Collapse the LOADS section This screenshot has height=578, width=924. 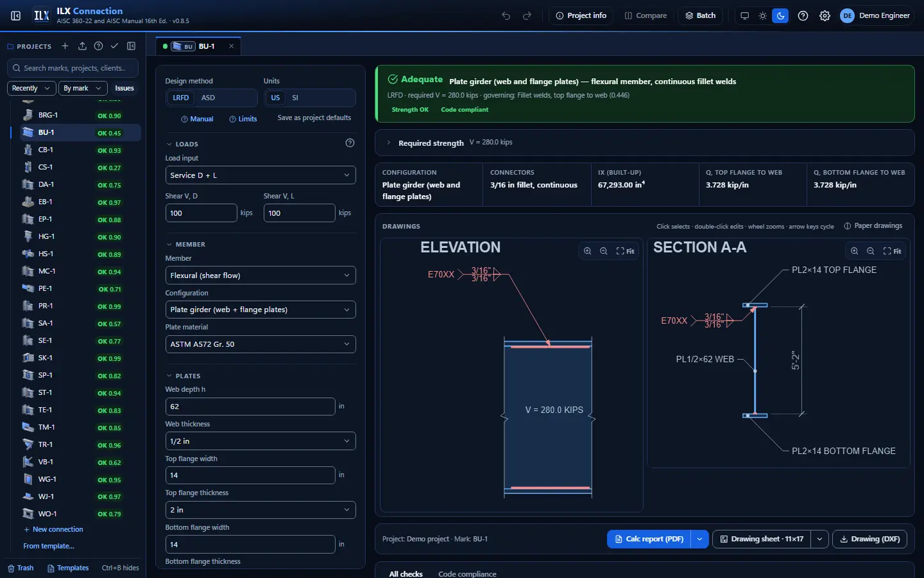(182, 144)
